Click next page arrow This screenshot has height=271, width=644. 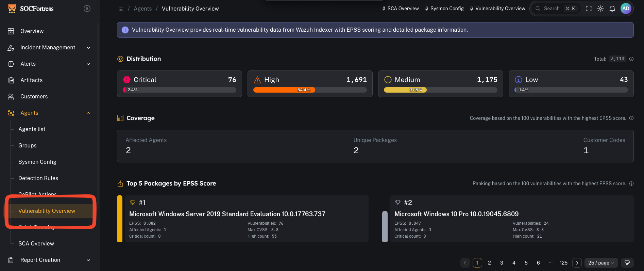577,263
